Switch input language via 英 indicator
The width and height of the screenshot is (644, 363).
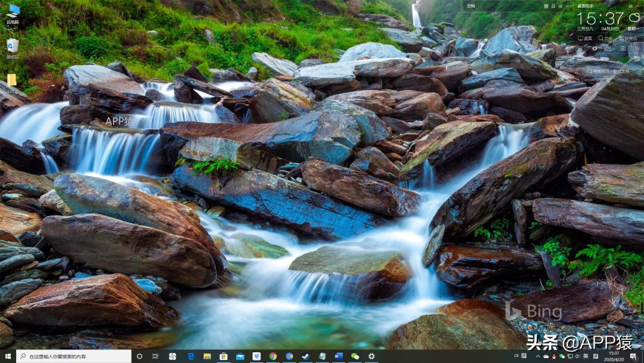click(x=586, y=356)
